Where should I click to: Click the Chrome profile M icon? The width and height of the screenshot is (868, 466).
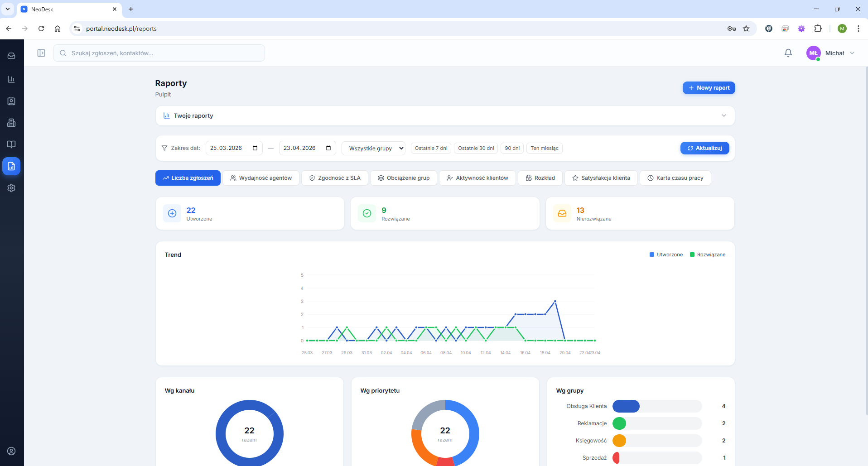coord(842,29)
